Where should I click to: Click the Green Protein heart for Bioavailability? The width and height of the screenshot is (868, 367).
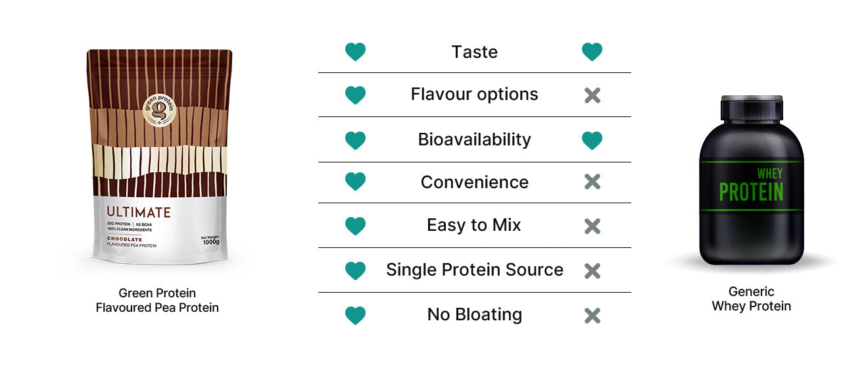coord(355,140)
